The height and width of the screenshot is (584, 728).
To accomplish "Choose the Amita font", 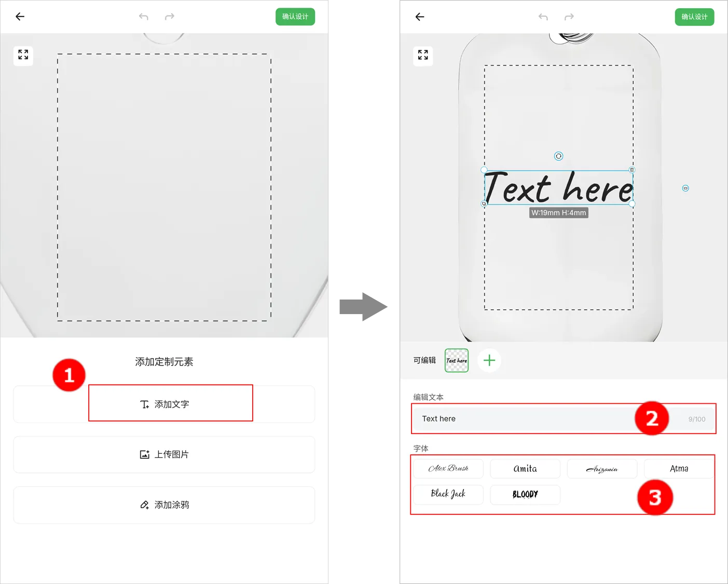I will click(x=525, y=468).
